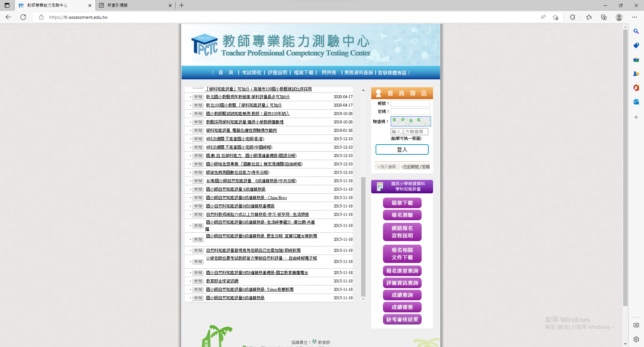Open 業務資料查詢 navigation menu item
Screen dimensions: 644x347
(358, 73)
